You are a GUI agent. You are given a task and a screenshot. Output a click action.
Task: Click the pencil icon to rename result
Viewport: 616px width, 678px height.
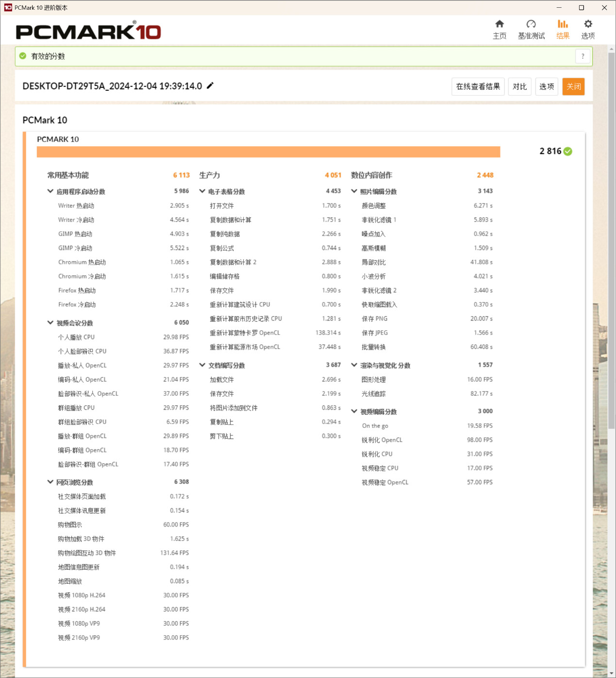click(210, 86)
